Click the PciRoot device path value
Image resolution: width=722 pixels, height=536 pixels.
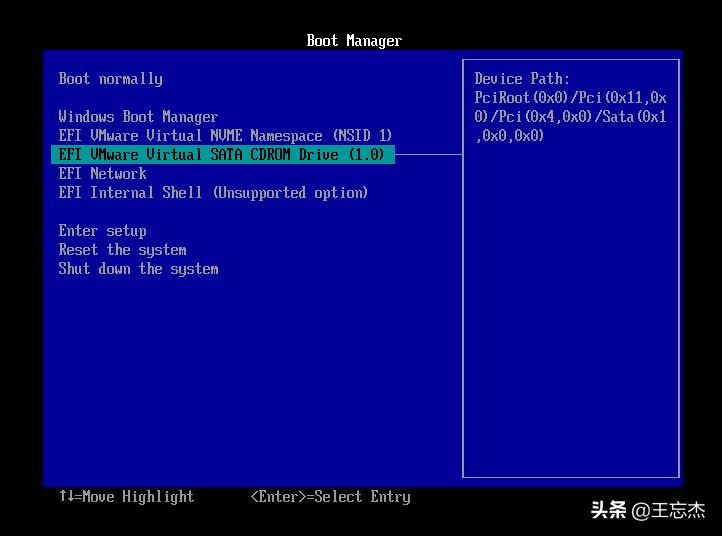[x=570, y=117]
